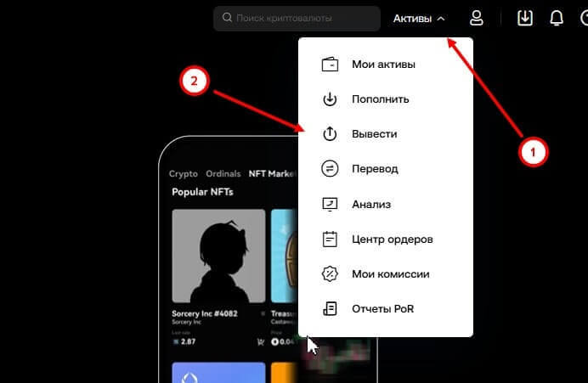Click the report icon beside Отчеты PoR

(330, 308)
